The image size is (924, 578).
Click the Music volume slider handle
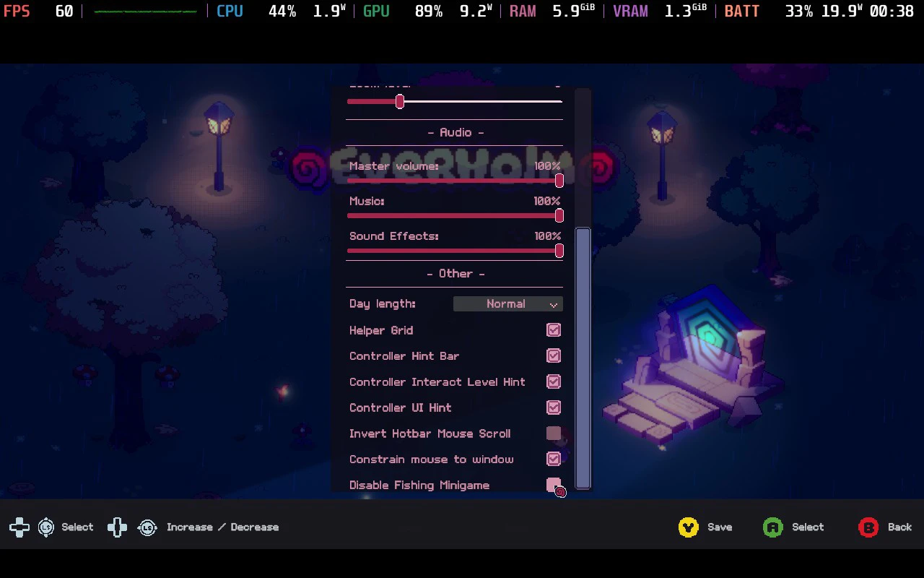tap(559, 215)
